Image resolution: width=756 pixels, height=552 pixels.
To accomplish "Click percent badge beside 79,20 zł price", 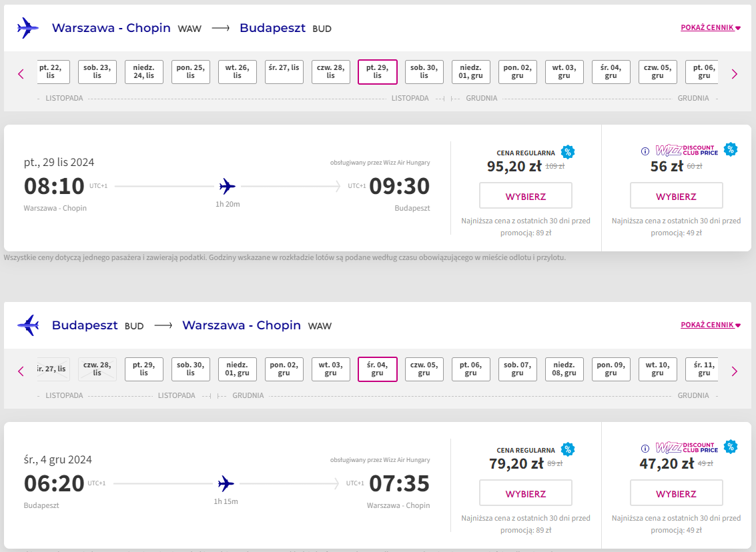I will 567,449.
